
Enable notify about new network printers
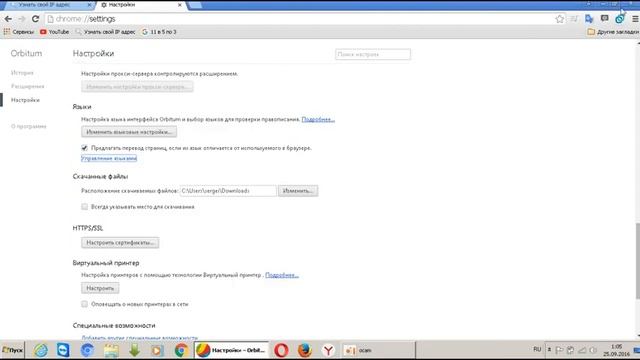pos(84,304)
